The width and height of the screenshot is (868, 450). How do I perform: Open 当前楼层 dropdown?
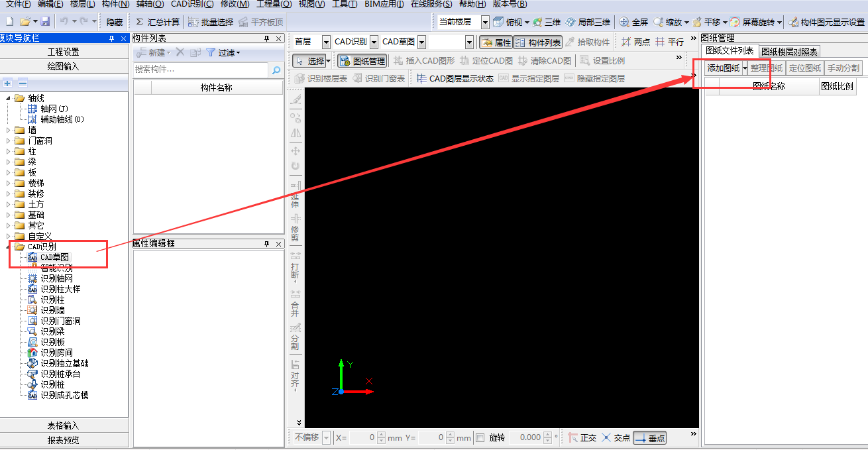(485, 22)
